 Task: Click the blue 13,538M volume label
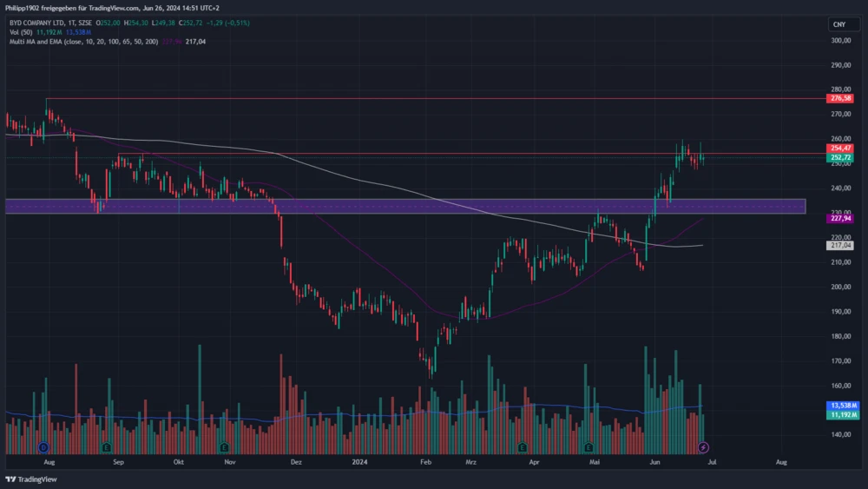840,406
